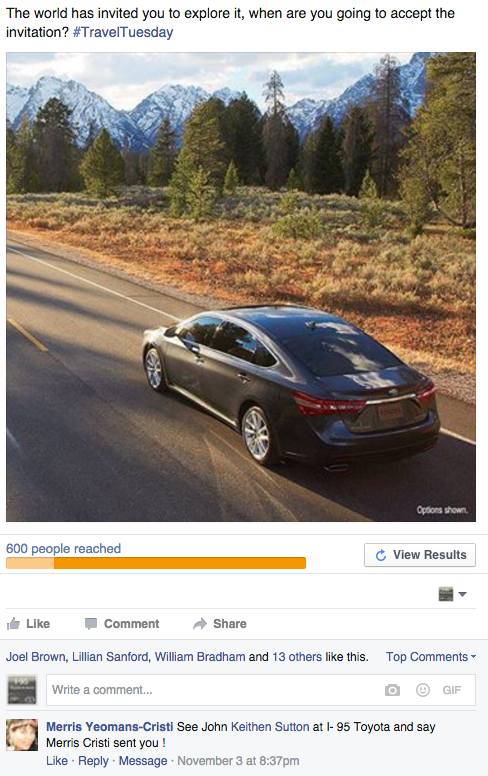Viewport: 488px width, 776px height.
Task: Open the emoji smiley picker
Action: 423,690
